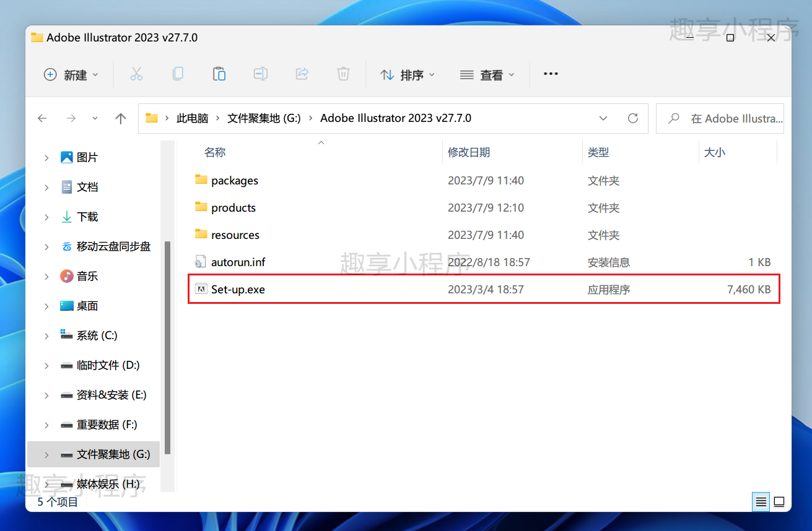812x531 pixels.
Task: Click the search magnifier icon
Action: 674,118
